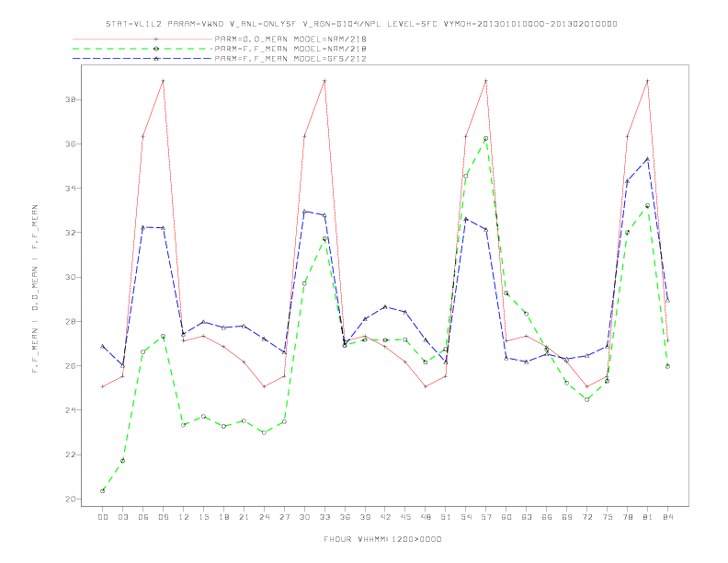
Task: Click the x-axis tick label 18
Action: (223, 517)
